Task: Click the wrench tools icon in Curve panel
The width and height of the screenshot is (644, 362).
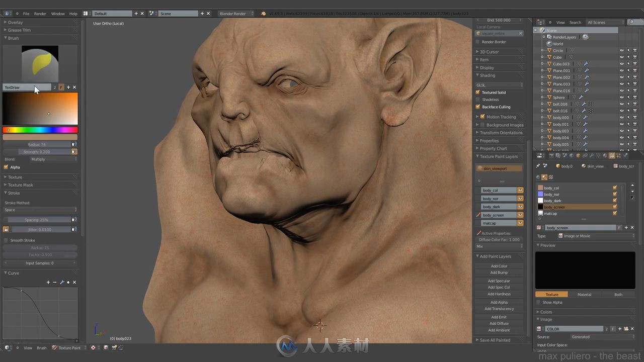Action: [x=62, y=282]
